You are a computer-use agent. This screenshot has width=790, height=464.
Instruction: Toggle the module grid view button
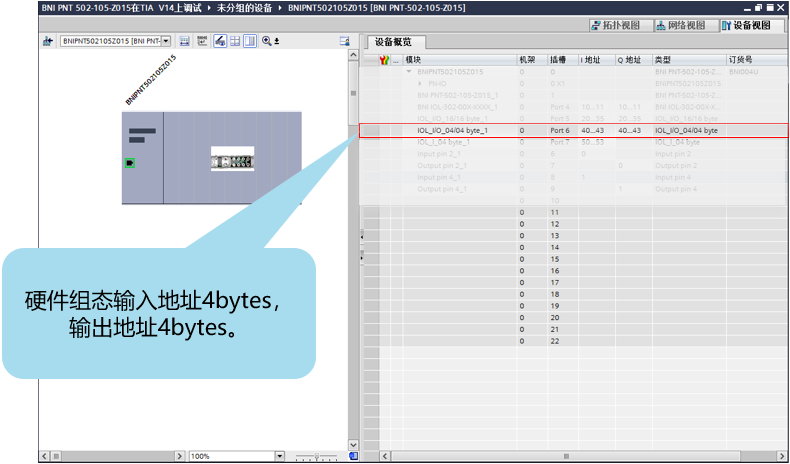click(x=235, y=41)
